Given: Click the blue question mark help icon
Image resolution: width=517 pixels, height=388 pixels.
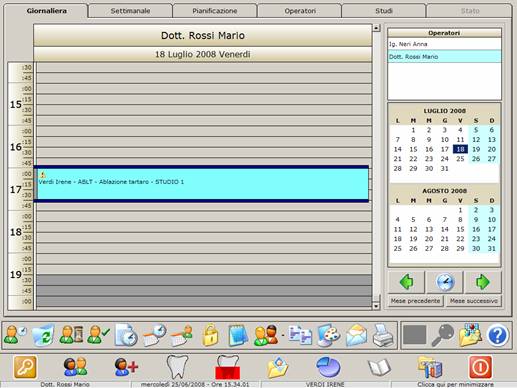Looking at the screenshot, I should (x=497, y=335).
